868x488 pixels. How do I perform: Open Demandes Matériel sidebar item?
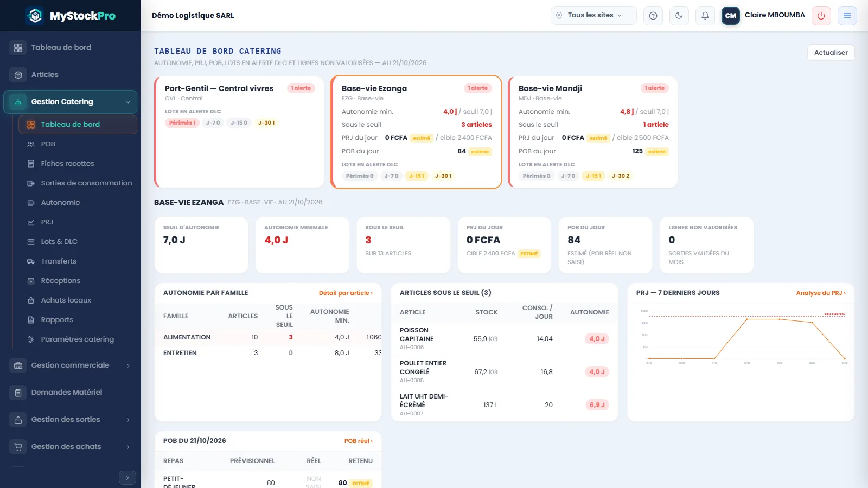click(x=70, y=393)
